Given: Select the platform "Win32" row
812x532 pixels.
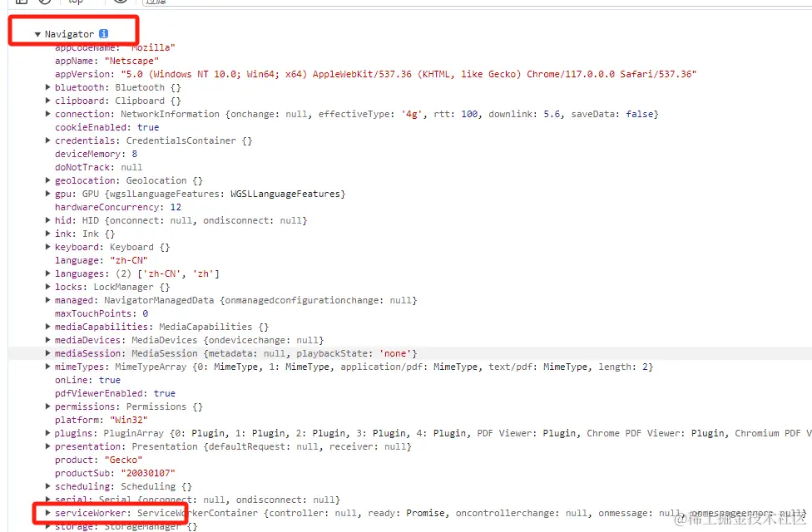Looking at the screenshot, I should coord(101,420).
